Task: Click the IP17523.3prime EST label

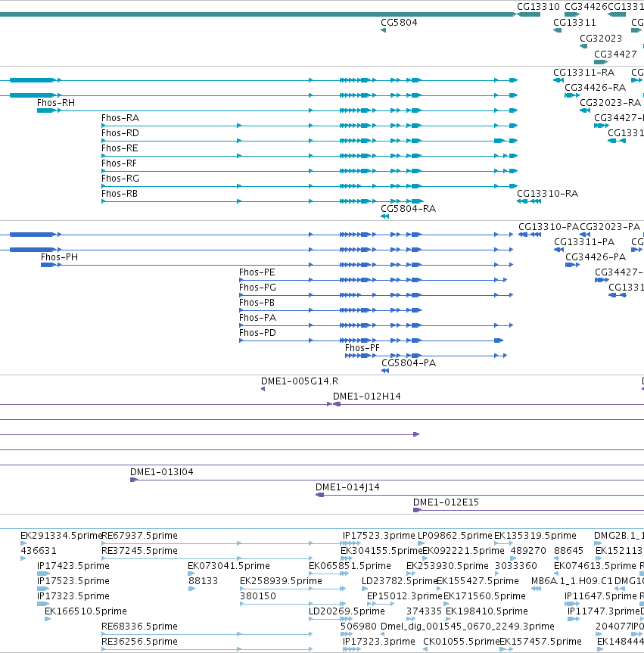Action: pyautogui.click(x=378, y=536)
